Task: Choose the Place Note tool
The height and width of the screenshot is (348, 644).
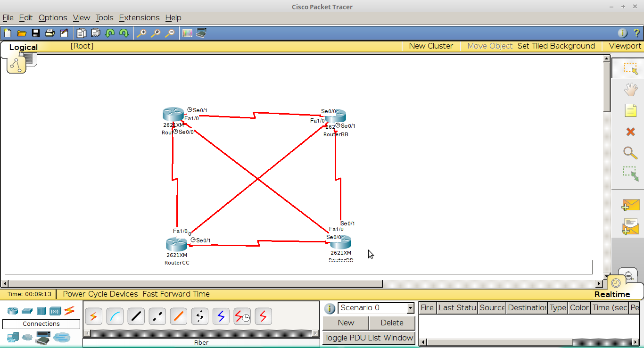Action: click(630, 111)
